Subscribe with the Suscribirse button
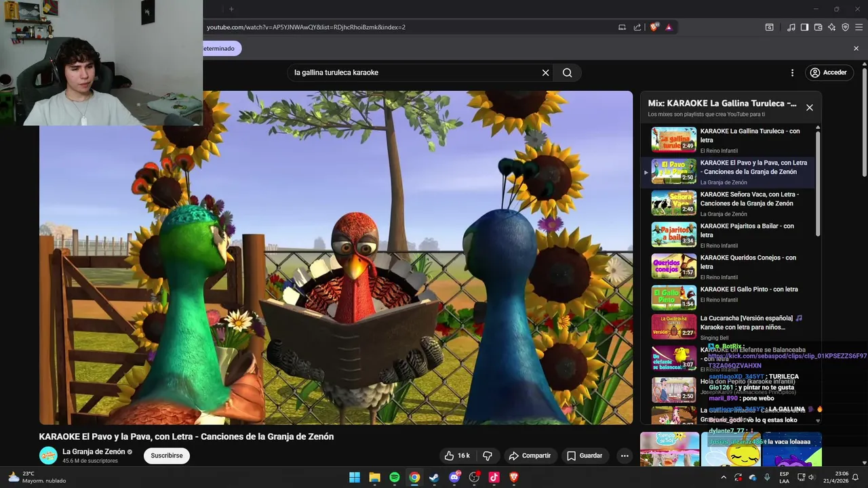The image size is (868, 488). click(x=167, y=455)
